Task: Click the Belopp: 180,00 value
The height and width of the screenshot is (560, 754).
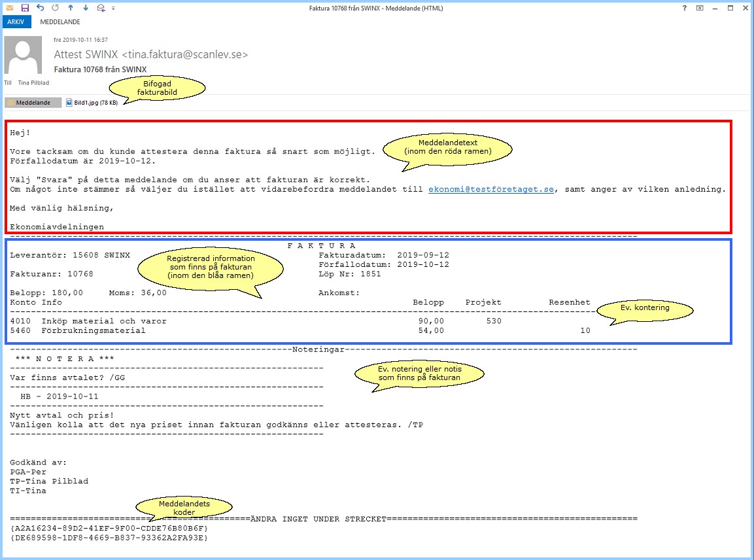Action: (46, 292)
